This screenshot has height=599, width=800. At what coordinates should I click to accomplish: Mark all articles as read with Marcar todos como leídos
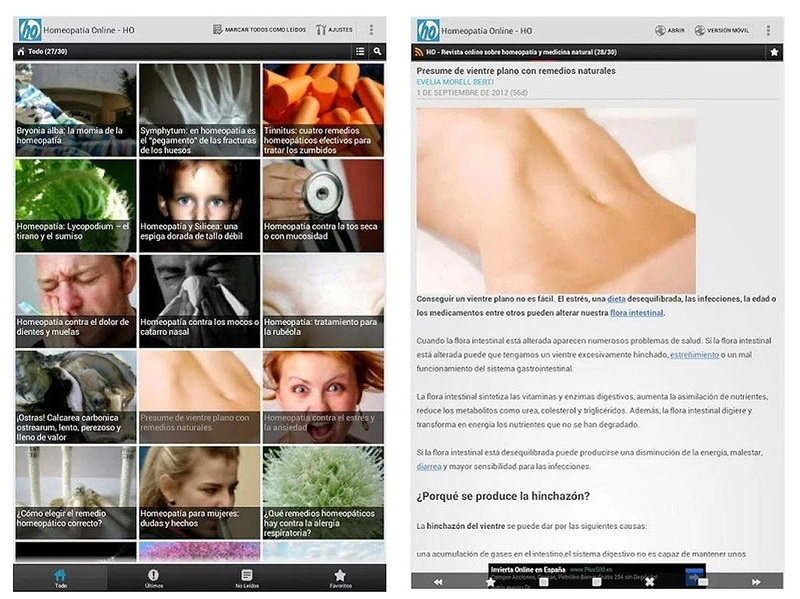coord(259,30)
